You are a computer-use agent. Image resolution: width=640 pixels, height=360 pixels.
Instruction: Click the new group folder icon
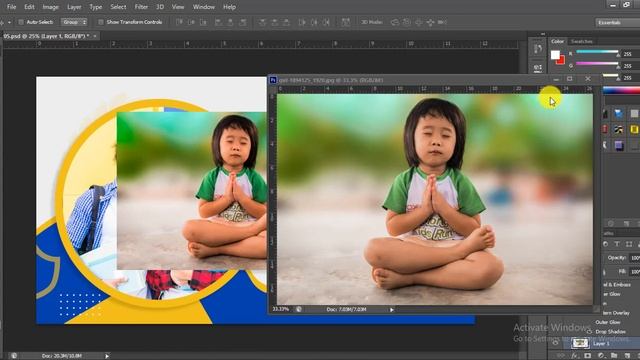coord(614,356)
